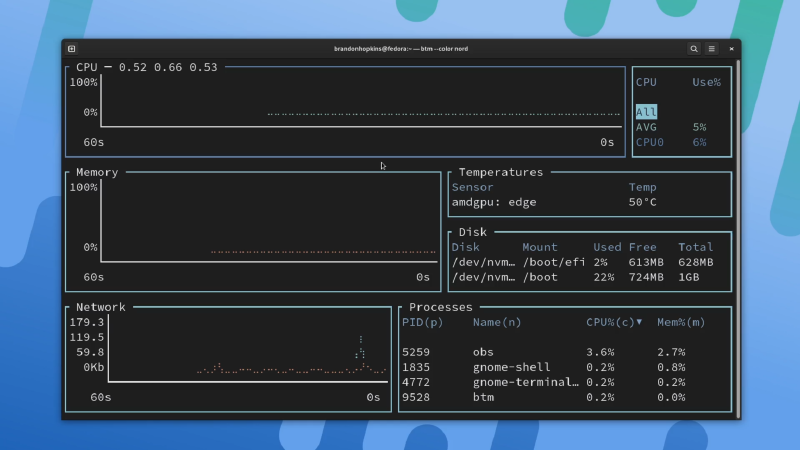The height and width of the screenshot is (450, 800).
Task: Select the btm process row
Action: point(560,397)
